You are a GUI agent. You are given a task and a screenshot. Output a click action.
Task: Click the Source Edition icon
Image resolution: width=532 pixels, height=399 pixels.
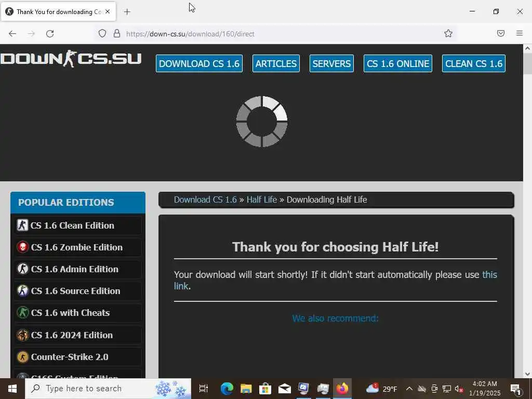[x=22, y=291]
